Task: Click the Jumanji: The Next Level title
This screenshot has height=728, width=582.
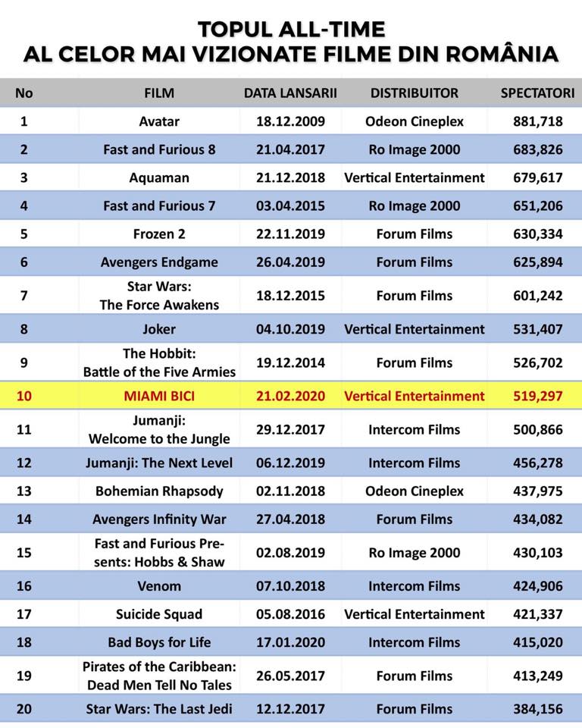Action: click(x=159, y=463)
